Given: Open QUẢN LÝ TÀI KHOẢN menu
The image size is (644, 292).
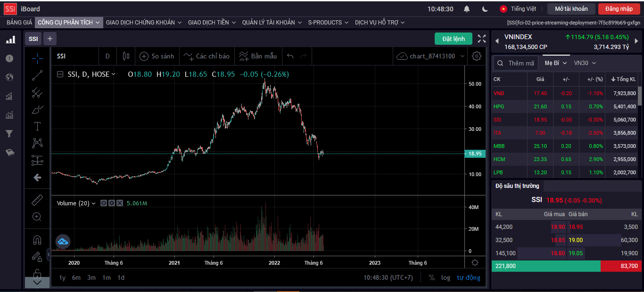Looking at the screenshot, I should [272, 22].
